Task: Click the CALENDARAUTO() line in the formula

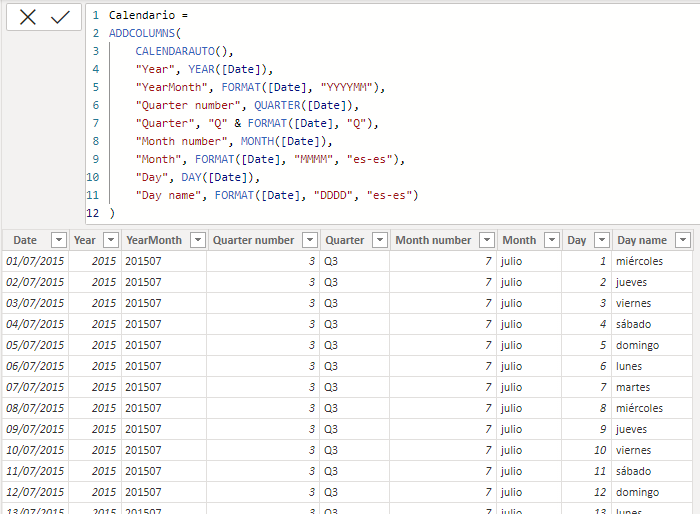Action: pyautogui.click(x=184, y=51)
